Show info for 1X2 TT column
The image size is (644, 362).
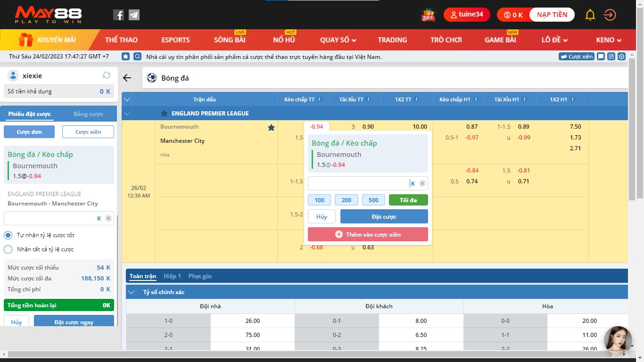[x=417, y=99]
